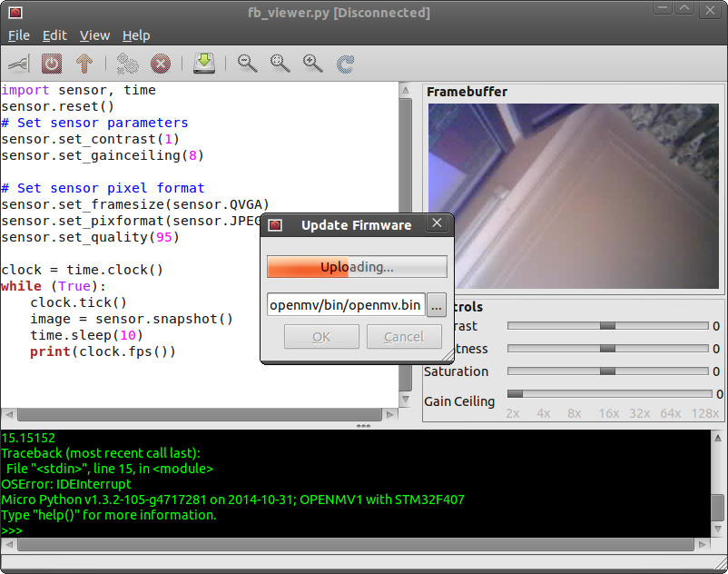Click the firmware file browse '...' button

pos(436,305)
